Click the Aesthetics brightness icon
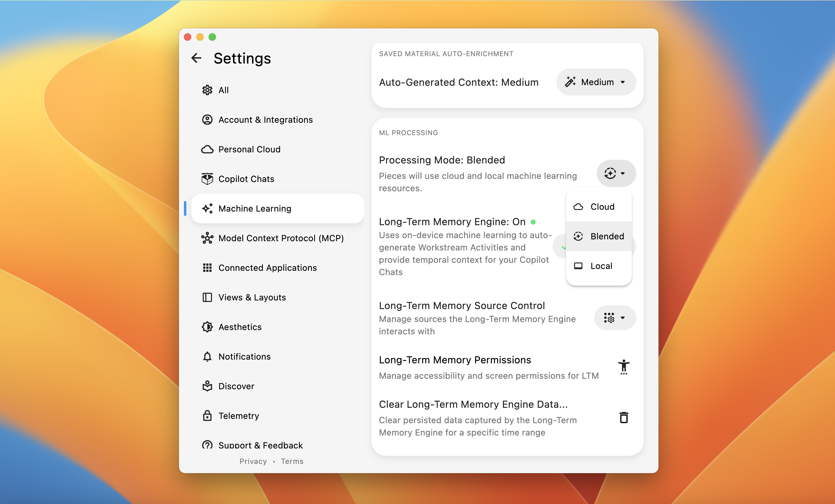The height and width of the screenshot is (504, 835). (207, 327)
